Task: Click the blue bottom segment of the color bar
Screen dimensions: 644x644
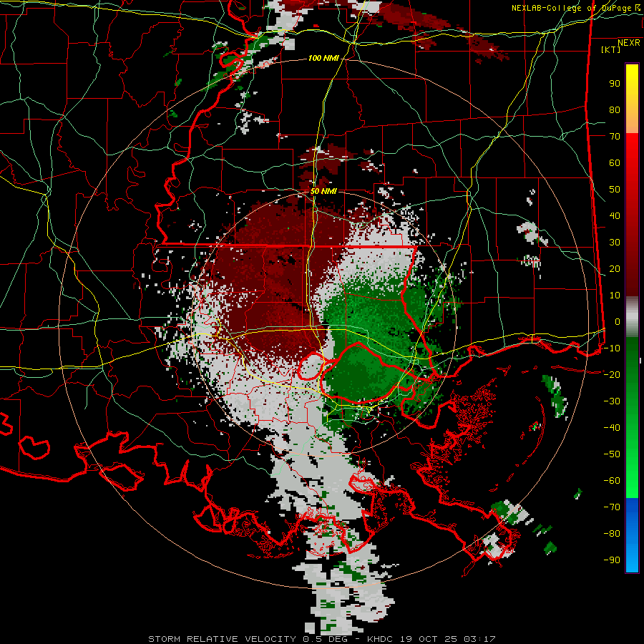Action: [632, 535]
